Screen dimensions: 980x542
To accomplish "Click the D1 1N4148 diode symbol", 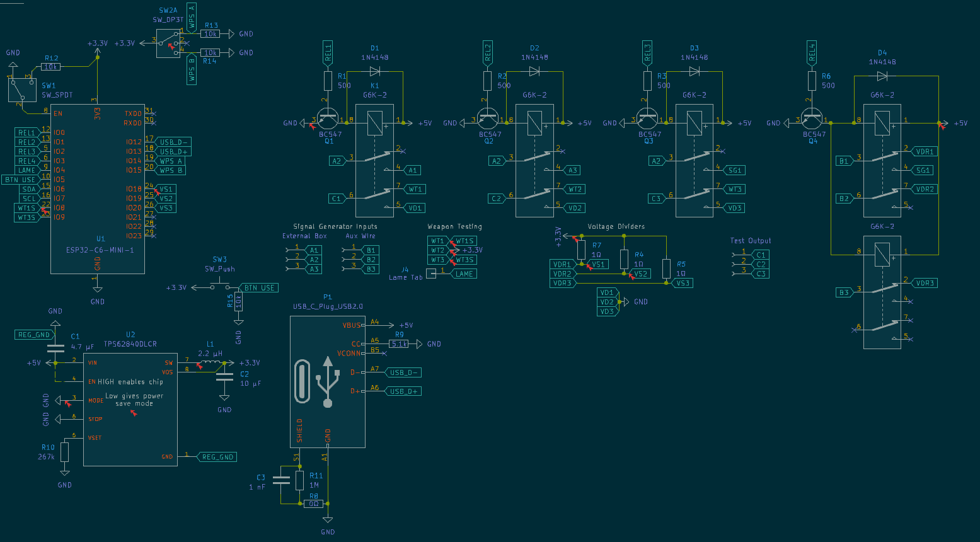I will (374, 71).
